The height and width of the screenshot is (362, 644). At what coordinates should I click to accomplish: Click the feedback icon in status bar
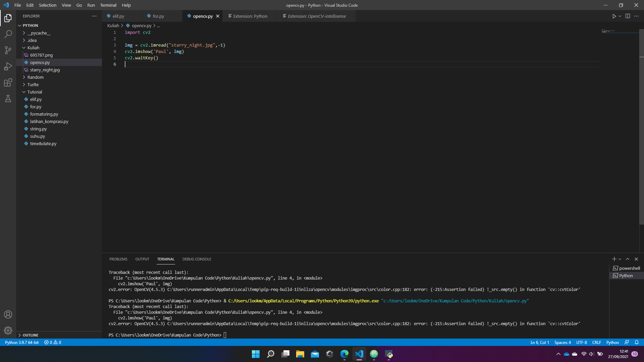[627, 342]
